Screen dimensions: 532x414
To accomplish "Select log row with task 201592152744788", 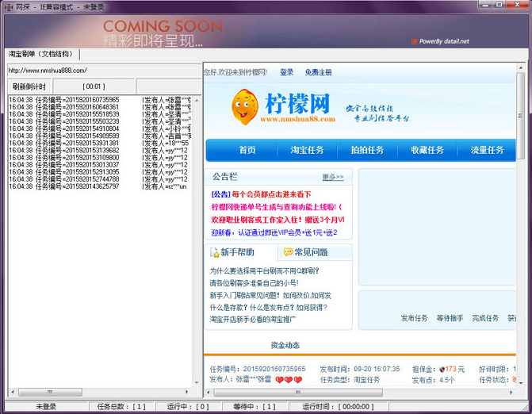I will coord(100,179).
